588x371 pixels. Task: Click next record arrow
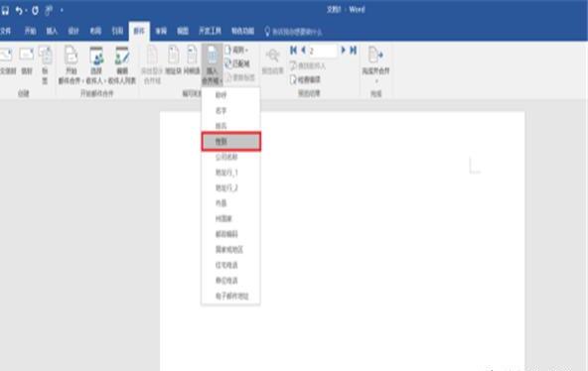[343, 50]
